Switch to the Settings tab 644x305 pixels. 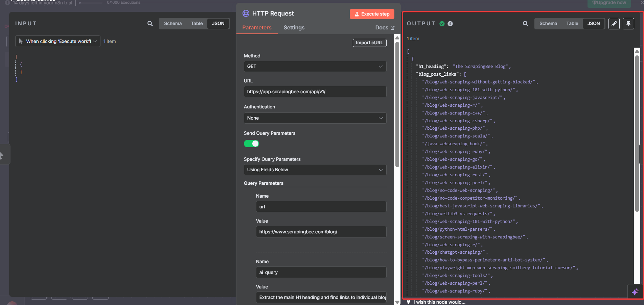pos(294,27)
